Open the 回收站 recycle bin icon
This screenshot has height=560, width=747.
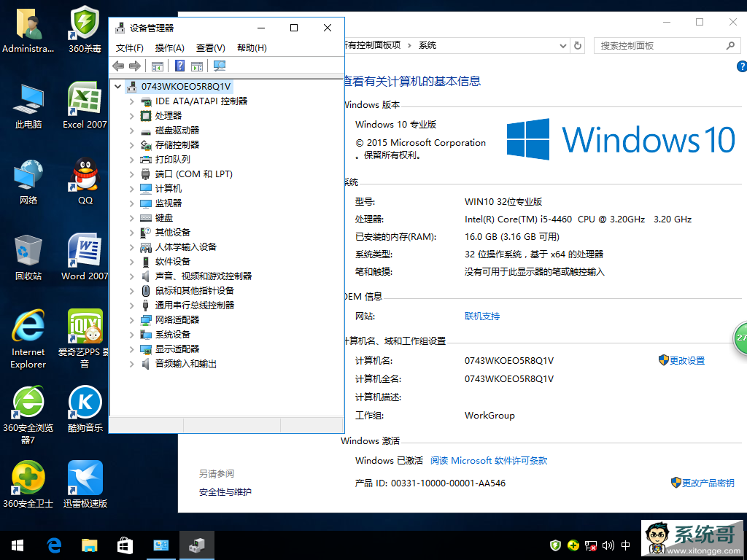(28, 257)
